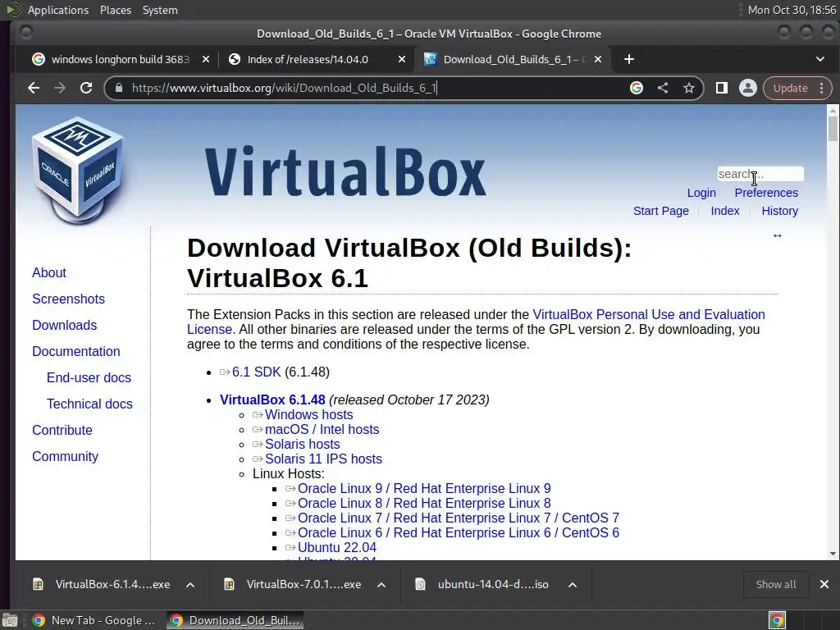840x630 pixels.
Task: Download Solaris 11 IPS hosts build
Action: 323,459
